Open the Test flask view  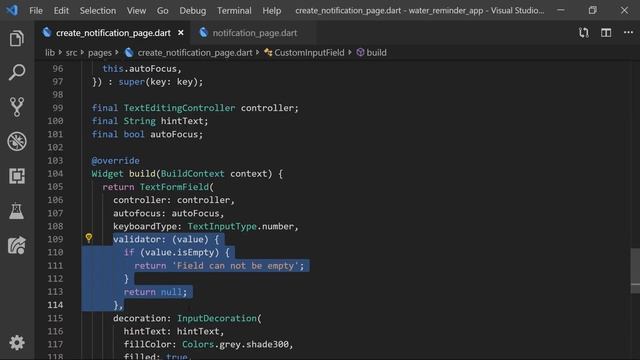click(x=16, y=211)
